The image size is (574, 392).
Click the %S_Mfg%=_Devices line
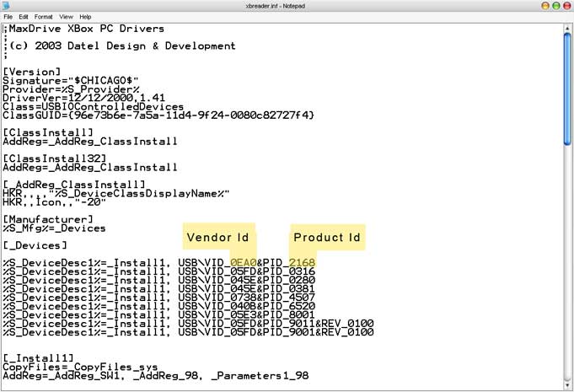pos(54,228)
